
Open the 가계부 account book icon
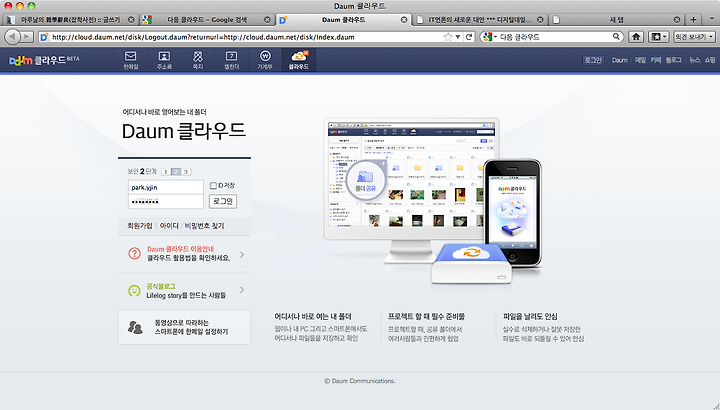click(x=265, y=60)
